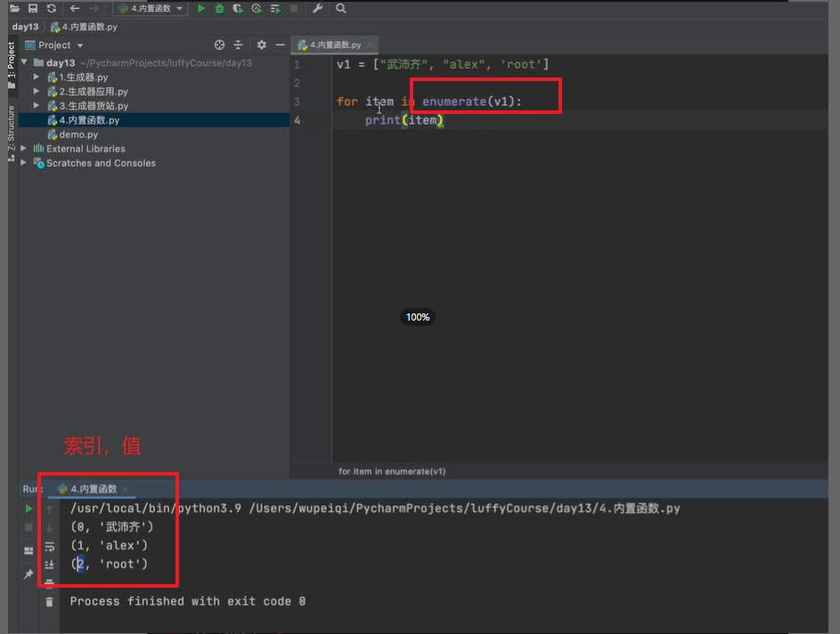Click the Profile run icon
This screenshot has width=840, height=634.
click(257, 9)
